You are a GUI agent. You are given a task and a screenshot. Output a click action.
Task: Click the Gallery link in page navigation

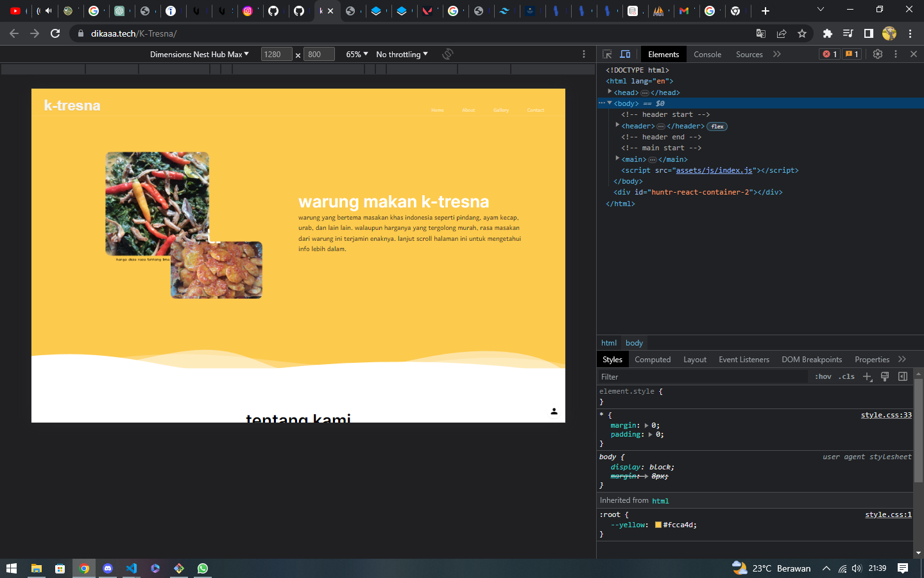(x=501, y=110)
